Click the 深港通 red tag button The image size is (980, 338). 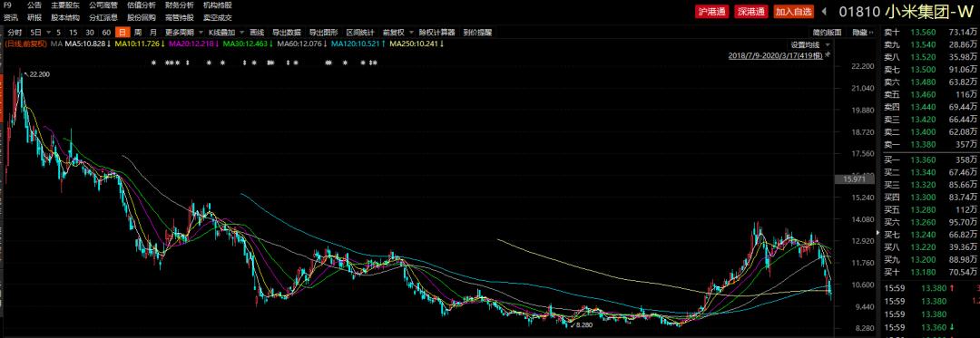tap(751, 11)
